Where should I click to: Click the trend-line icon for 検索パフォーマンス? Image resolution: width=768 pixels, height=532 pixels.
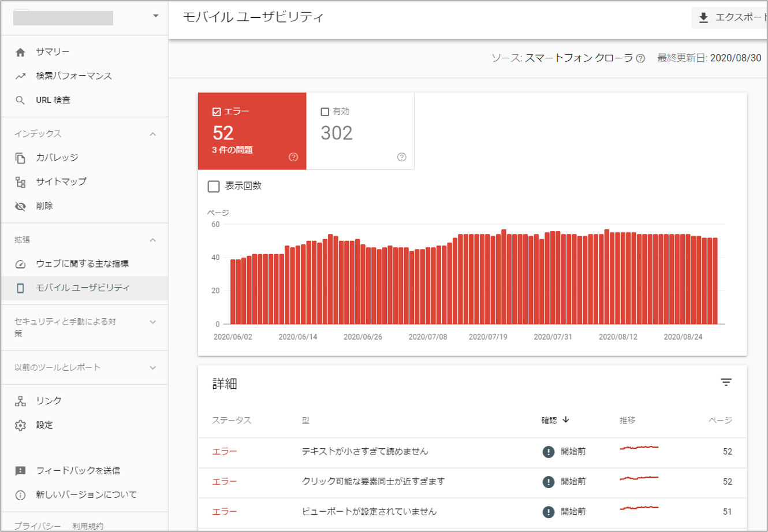point(20,76)
